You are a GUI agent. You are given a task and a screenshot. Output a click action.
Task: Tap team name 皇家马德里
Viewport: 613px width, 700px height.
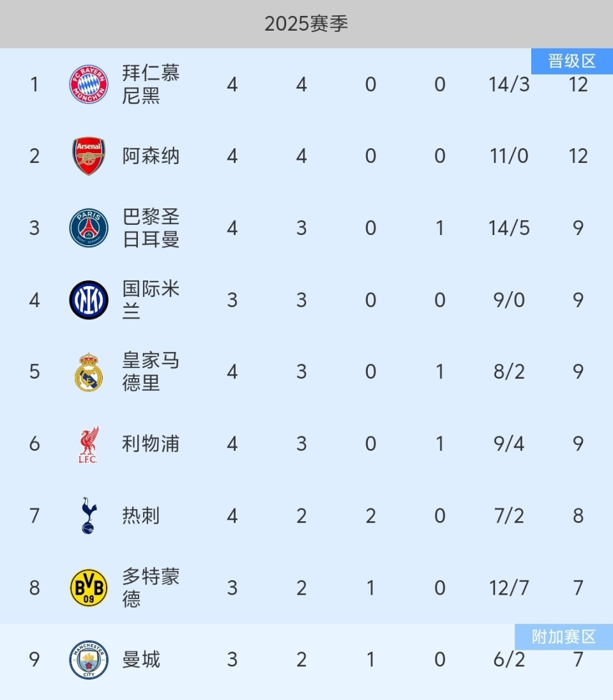[x=151, y=372]
